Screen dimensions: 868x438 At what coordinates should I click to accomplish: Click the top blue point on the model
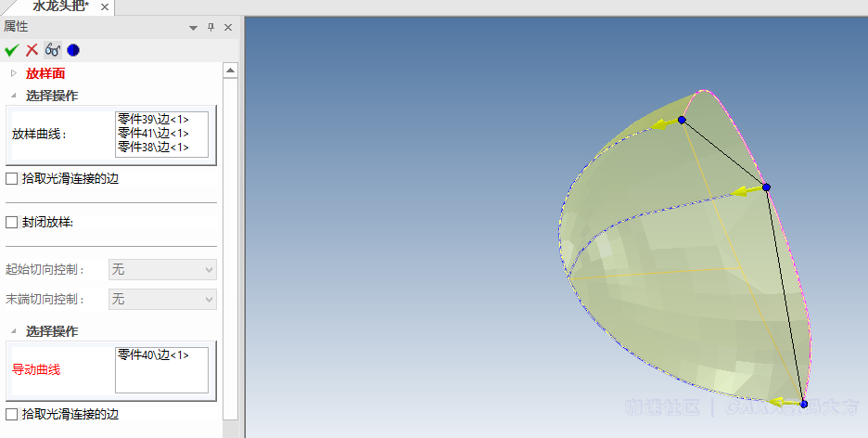pyautogui.click(x=682, y=120)
